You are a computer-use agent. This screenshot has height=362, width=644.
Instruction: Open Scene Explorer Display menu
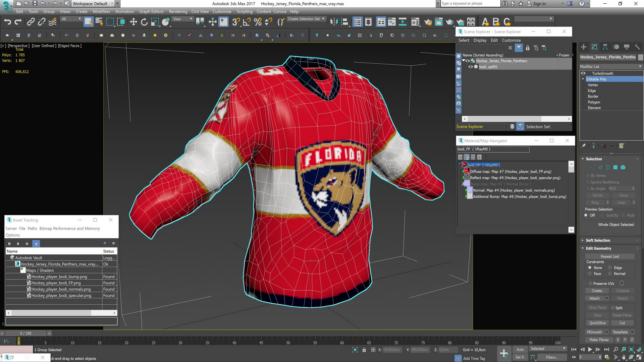click(480, 40)
